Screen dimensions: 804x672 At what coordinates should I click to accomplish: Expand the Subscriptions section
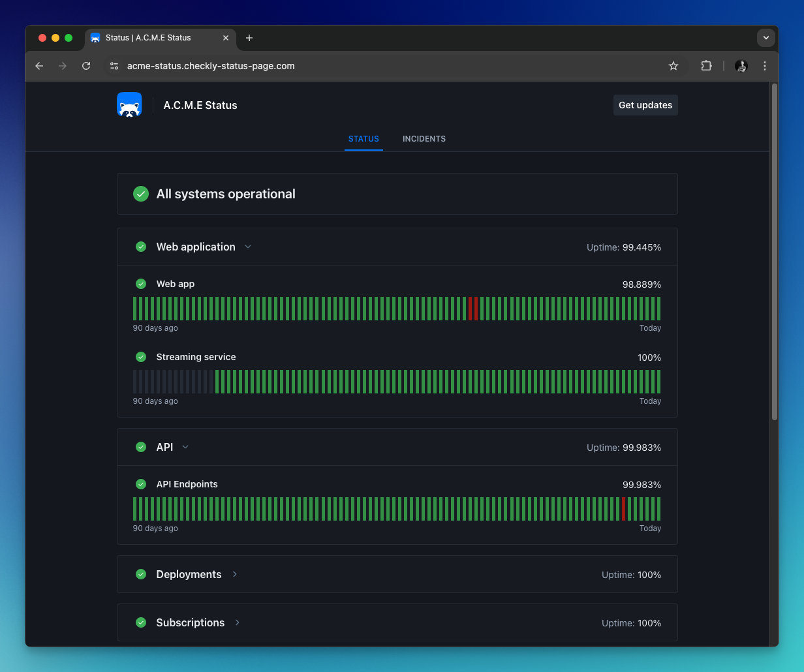(x=238, y=622)
